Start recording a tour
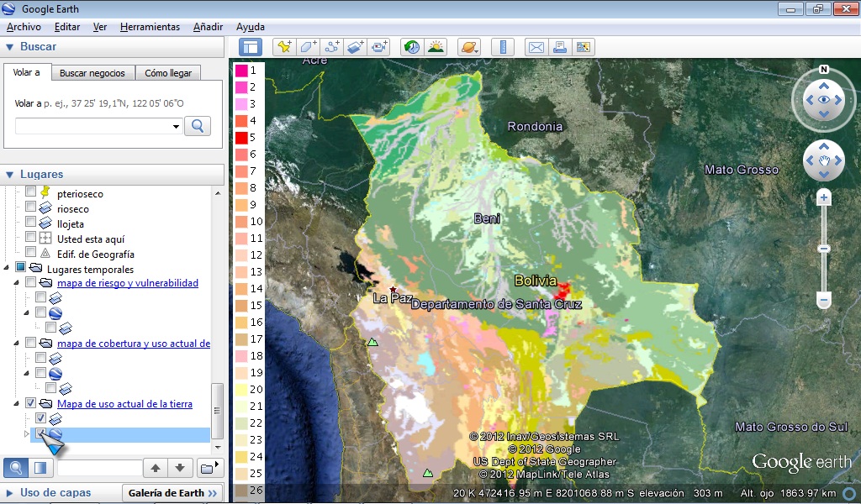 tap(379, 47)
